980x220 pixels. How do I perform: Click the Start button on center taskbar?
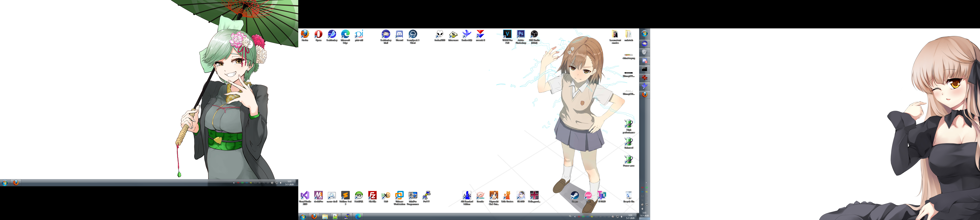click(x=303, y=217)
